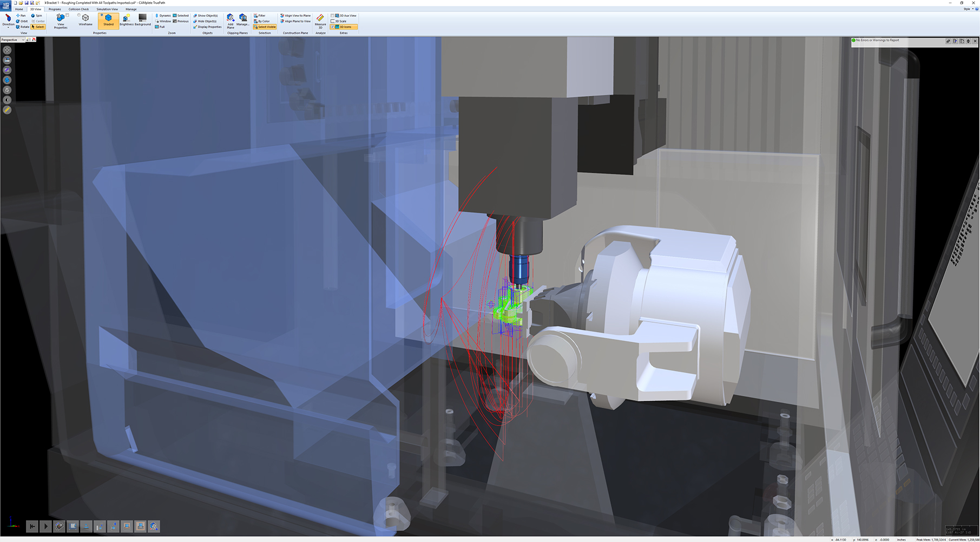This screenshot has width=980, height=542.
Task: Zoom to Selected objects
Action: (181, 16)
